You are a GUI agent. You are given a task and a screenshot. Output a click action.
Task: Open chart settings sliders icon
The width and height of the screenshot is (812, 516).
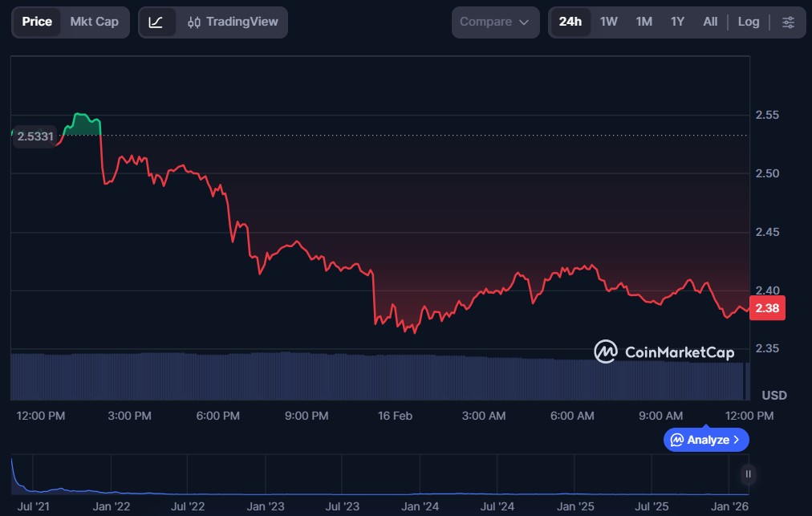point(788,22)
